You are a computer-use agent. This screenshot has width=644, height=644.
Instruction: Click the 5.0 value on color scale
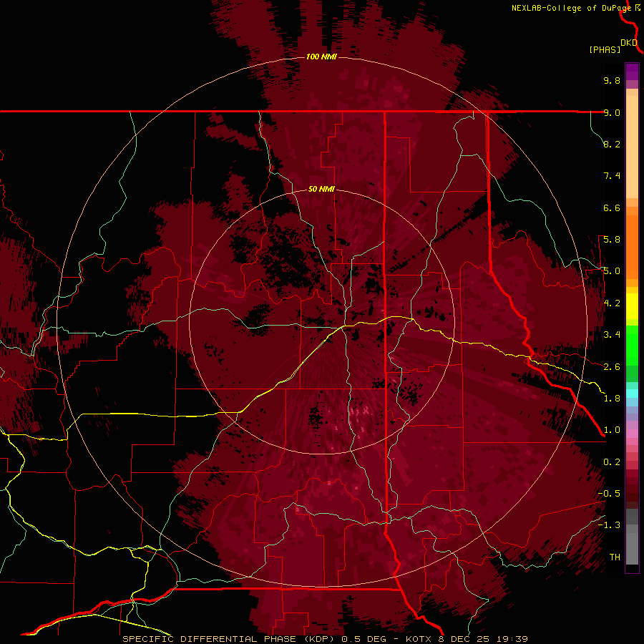pyautogui.click(x=612, y=271)
